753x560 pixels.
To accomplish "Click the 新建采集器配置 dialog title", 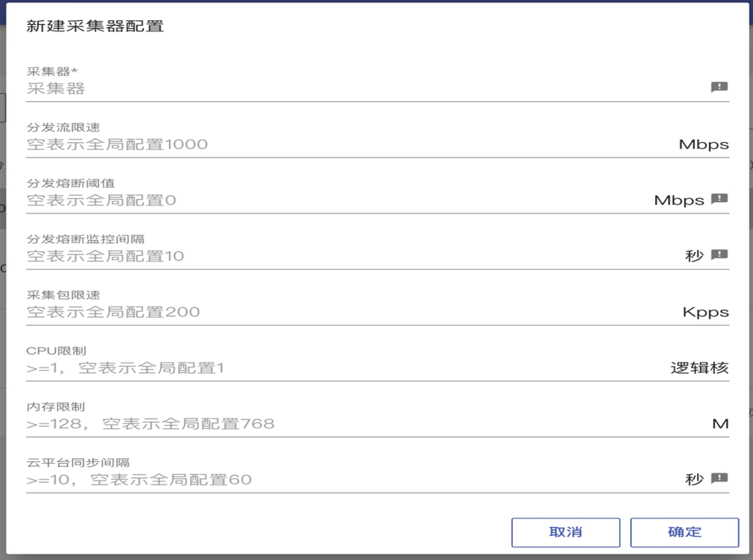I will pyautogui.click(x=96, y=26).
